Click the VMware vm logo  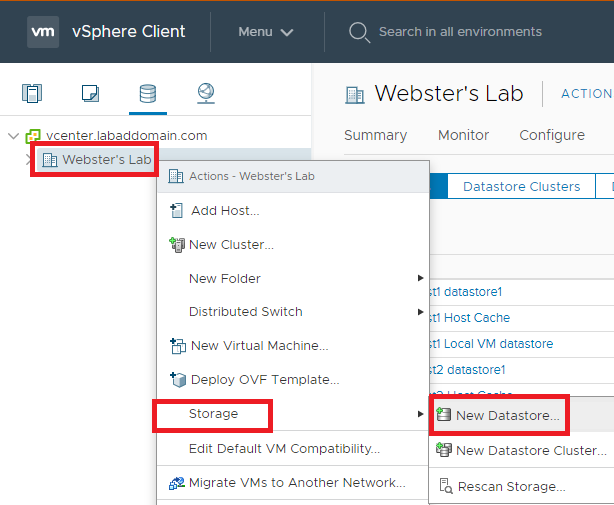(43, 31)
